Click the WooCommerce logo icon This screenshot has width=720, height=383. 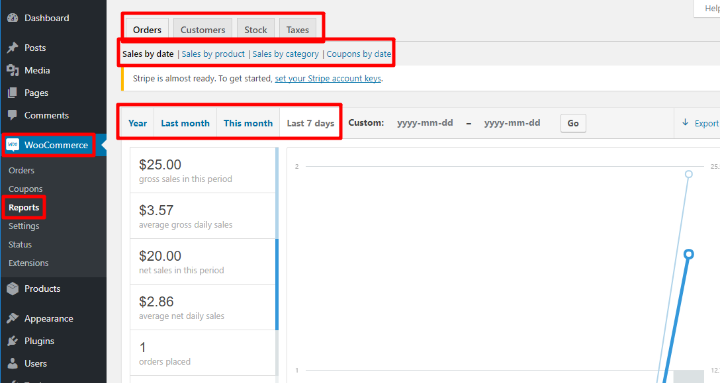(x=12, y=145)
